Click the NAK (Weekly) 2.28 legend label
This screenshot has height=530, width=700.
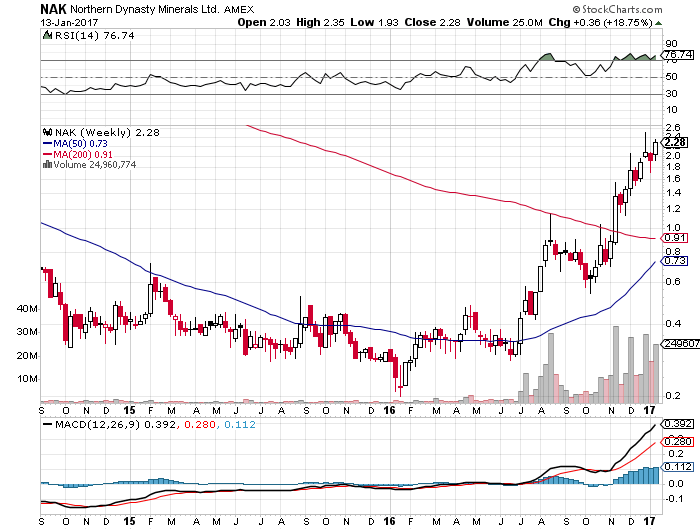pos(107,132)
